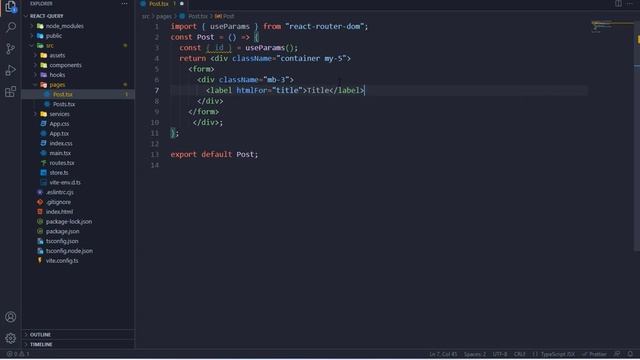This screenshot has height=360, width=640.
Task: Click the feedback icon in status bar
Action: click(617, 354)
